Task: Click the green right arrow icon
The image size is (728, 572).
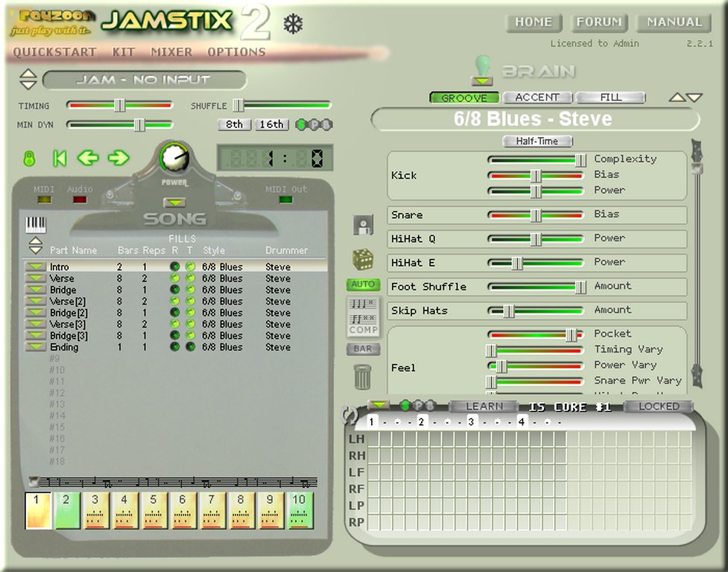Action: [x=118, y=158]
